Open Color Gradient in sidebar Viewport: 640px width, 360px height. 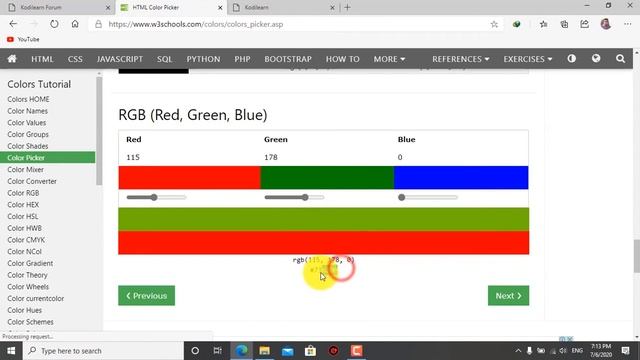click(x=30, y=263)
